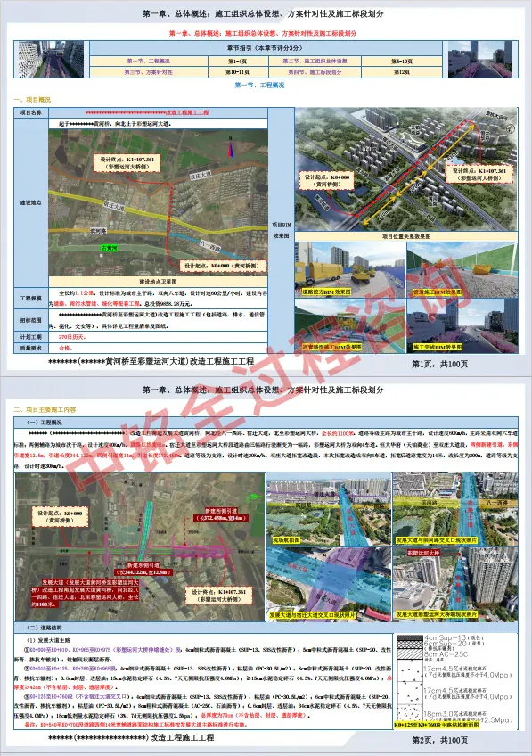Image resolution: width=532 pixels, height=756 pixels.
Task: Open the 施工完成BIM效果图 rendering
Action: (x=462, y=326)
